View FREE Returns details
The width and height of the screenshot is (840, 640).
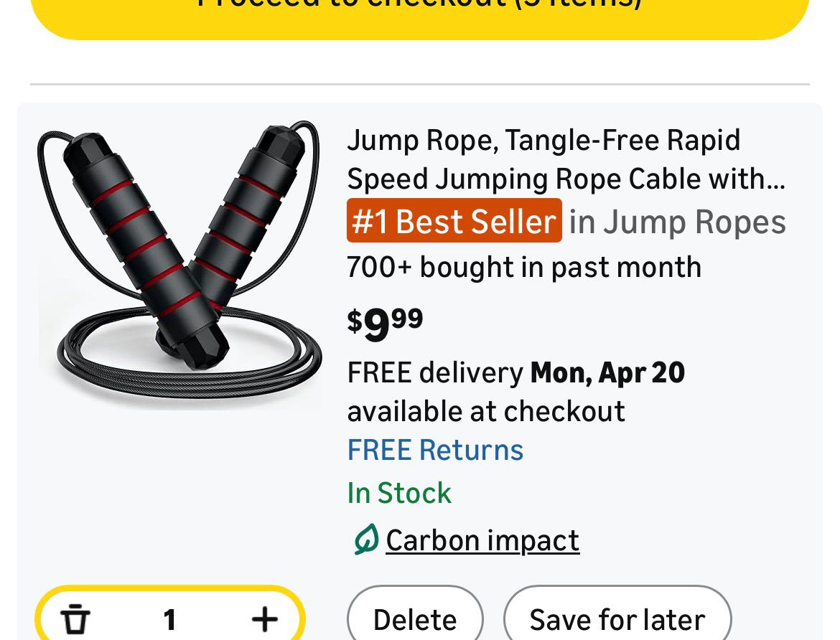coord(435,450)
